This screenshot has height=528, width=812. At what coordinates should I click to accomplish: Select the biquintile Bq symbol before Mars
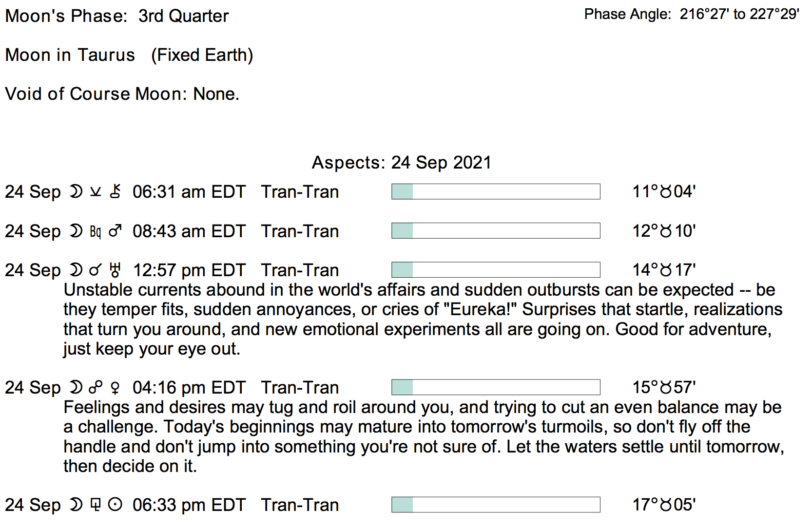click(96, 231)
